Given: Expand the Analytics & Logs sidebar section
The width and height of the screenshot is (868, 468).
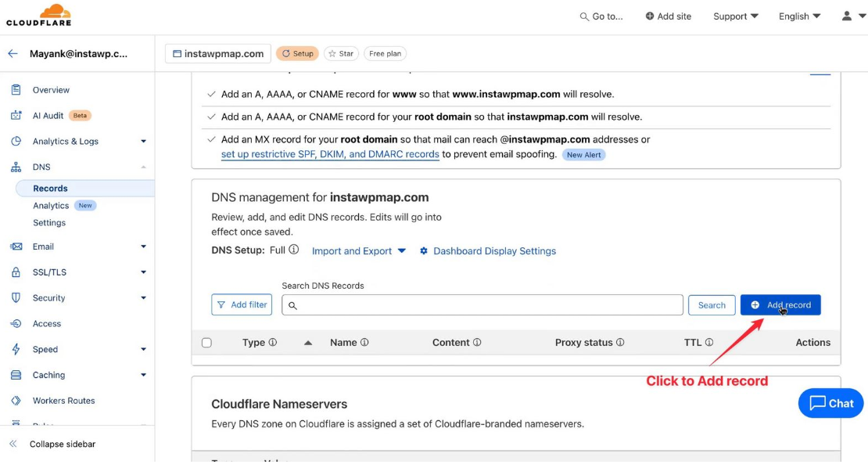Looking at the screenshot, I should 143,141.
